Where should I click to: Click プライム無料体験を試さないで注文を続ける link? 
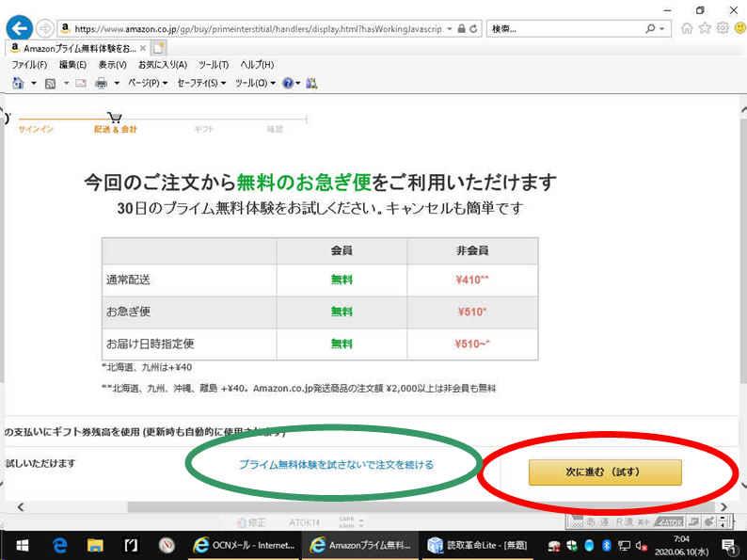pos(337,464)
